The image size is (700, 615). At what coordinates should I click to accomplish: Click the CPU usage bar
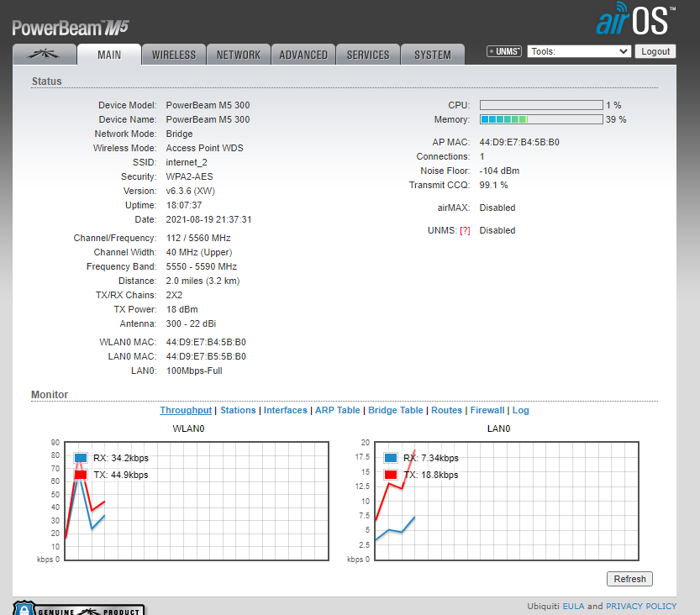(541, 105)
